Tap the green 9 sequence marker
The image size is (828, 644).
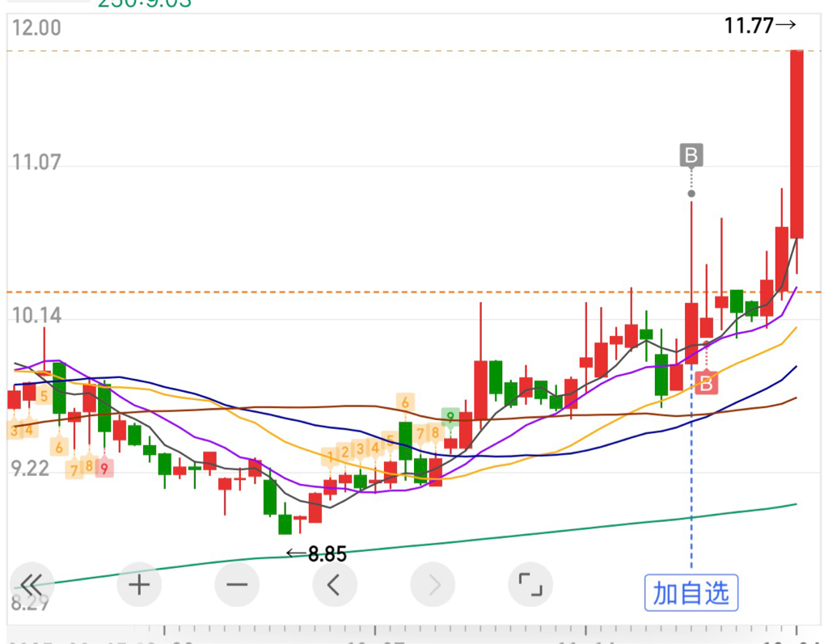(450, 416)
